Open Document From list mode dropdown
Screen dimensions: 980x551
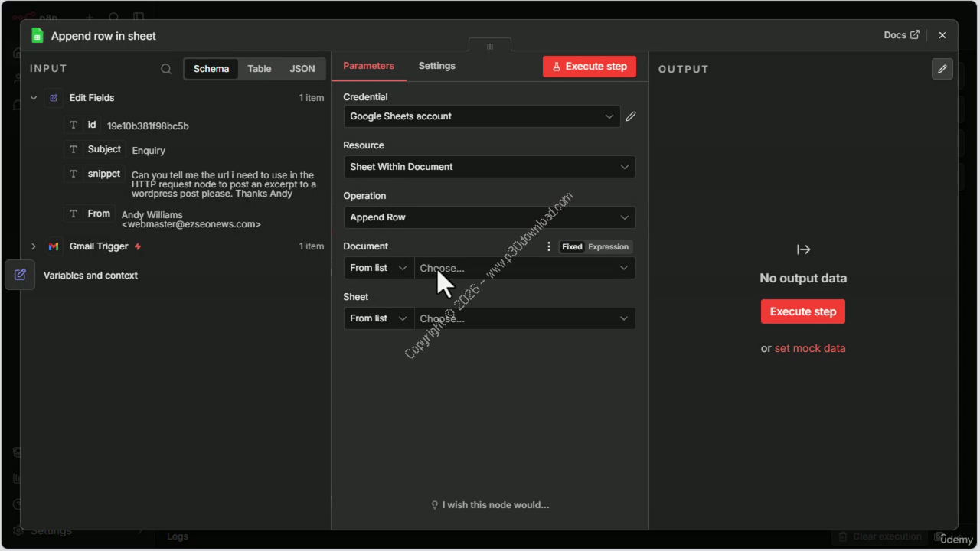click(x=378, y=268)
